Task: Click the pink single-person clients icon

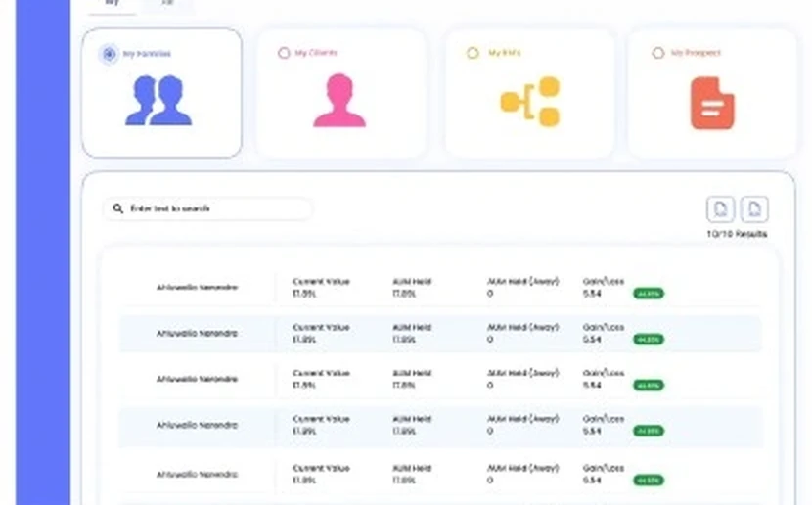Action: tap(339, 101)
